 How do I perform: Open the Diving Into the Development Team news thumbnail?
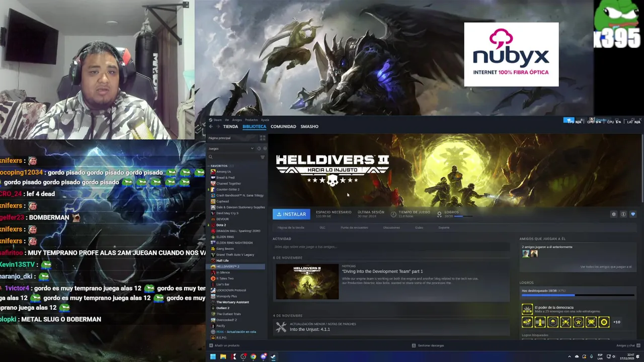point(307,282)
